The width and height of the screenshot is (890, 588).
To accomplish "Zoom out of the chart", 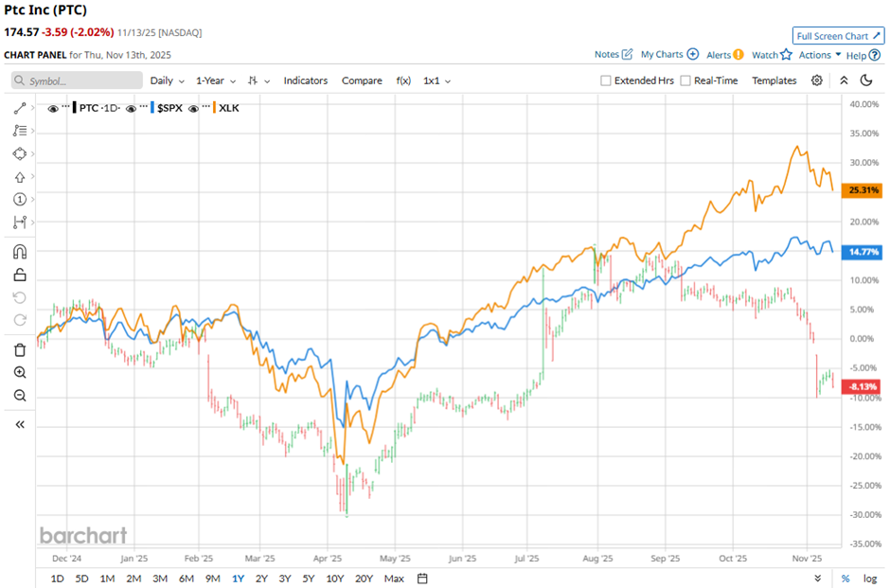I will pos(20,396).
